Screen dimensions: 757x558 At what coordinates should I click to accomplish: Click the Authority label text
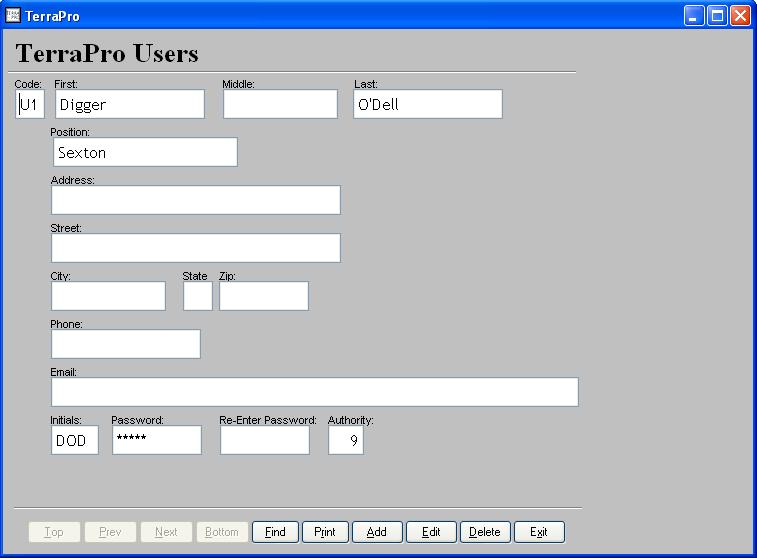(x=350, y=420)
